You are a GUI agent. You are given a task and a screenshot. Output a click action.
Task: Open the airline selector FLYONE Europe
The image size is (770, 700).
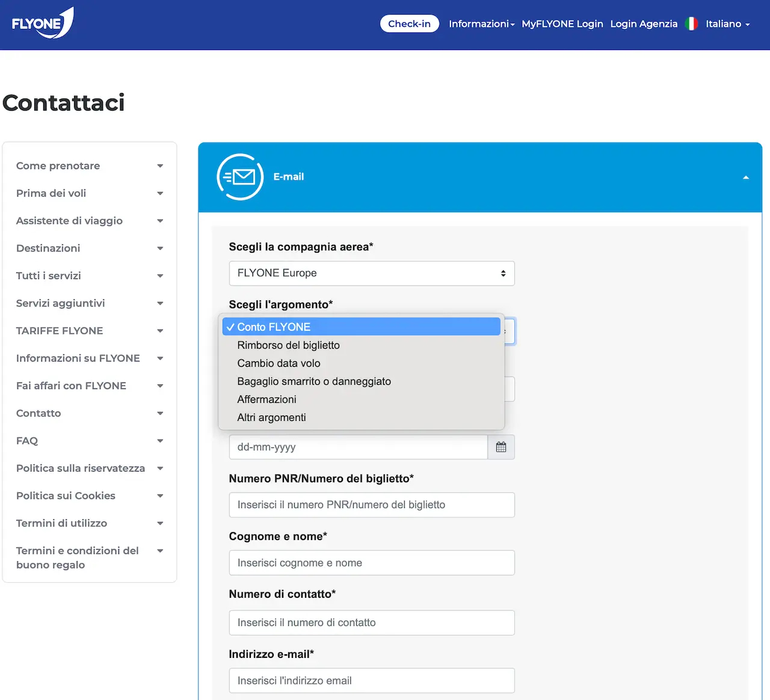click(x=372, y=273)
